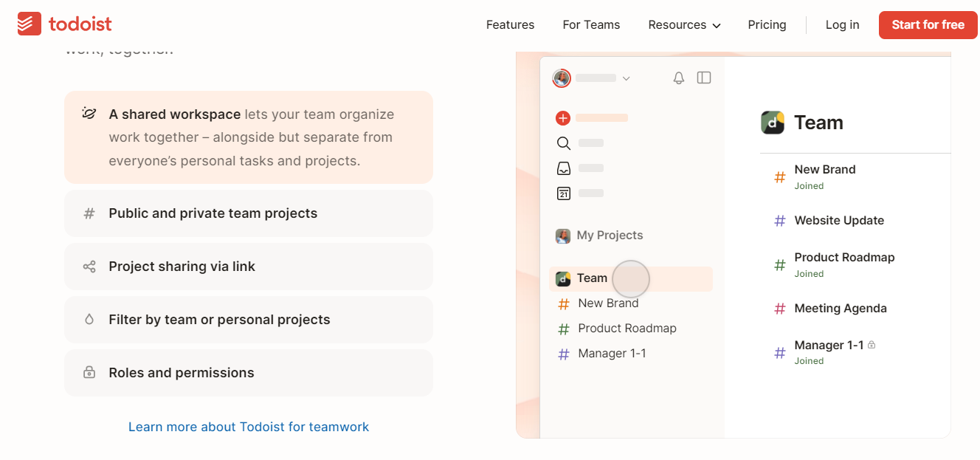Click the Team workspace 'd' icon
This screenshot has width=980, height=460.
coord(772,122)
